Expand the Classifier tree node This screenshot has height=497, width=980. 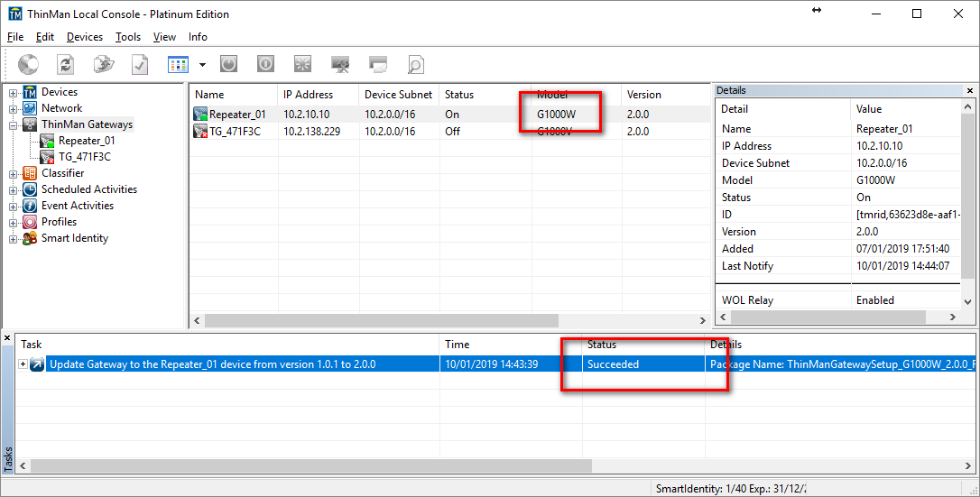[x=14, y=174]
